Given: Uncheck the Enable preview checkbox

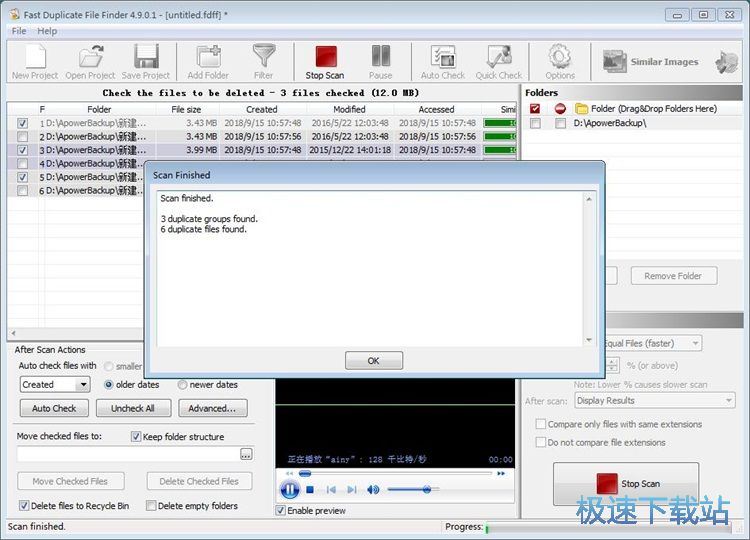Looking at the screenshot, I should pos(281,511).
